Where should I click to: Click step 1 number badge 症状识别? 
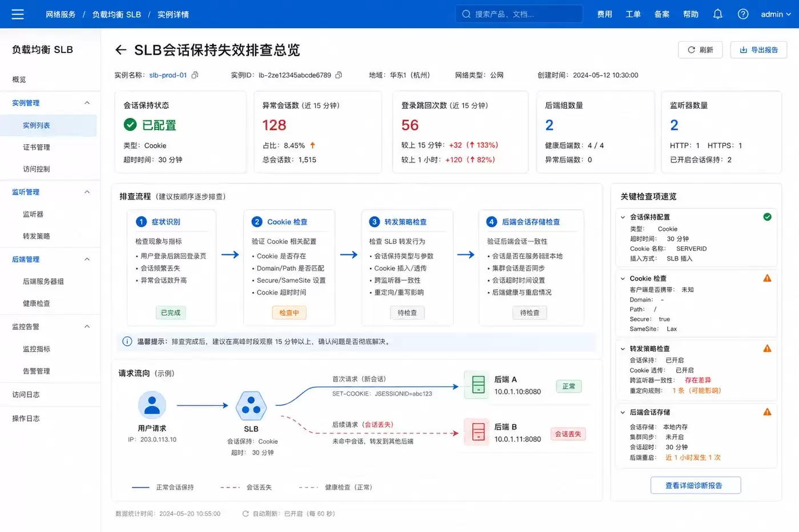tap(142, 222)
